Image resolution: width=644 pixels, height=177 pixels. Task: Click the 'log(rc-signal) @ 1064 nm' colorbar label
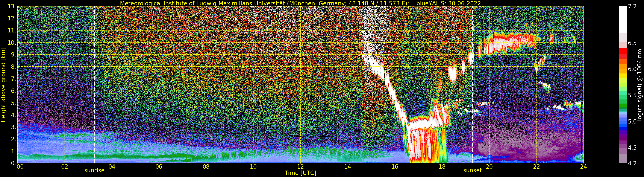(x=640, y=85)
